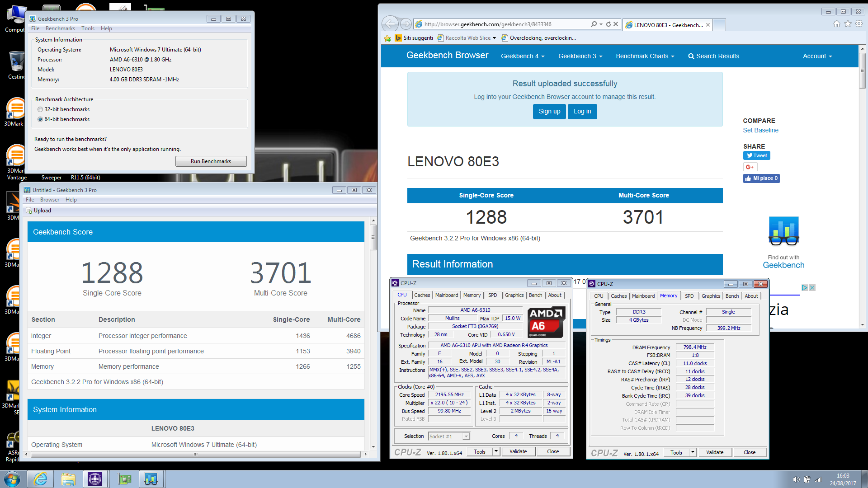The width and height of the screenshot is (868, 488).
Task: Open the AdChoices triangle icon
Action: pyautogui.click(x=805, y=288)
